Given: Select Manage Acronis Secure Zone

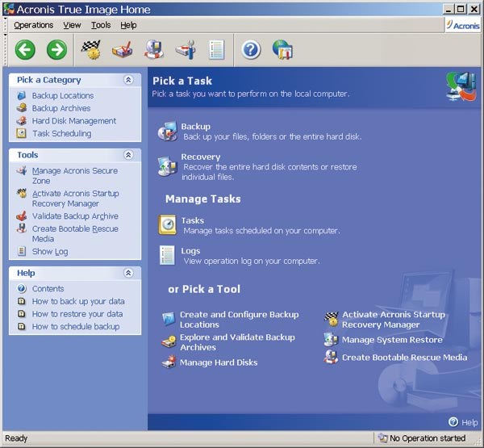Looking at the screenshot, I should 75,175.
